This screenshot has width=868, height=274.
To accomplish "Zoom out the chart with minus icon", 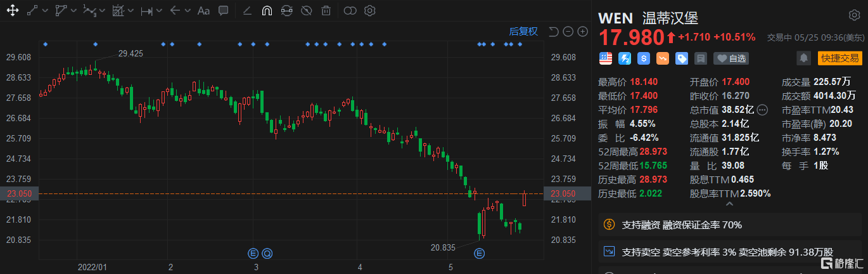I will pyautogui.click(x=568, y=32).
